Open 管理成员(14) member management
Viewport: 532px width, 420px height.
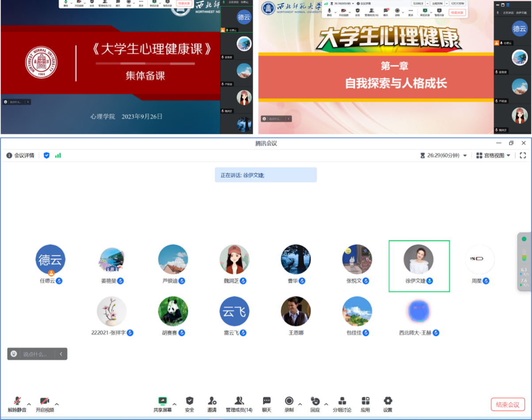pyautogui.click(x=239, y=401)
